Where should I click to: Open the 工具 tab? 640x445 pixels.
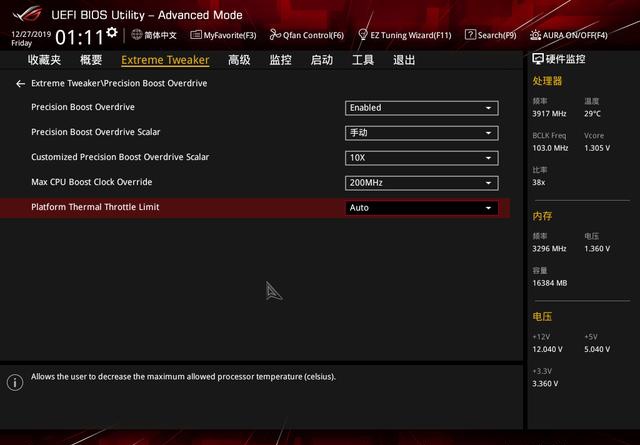[x=363, y=60]
